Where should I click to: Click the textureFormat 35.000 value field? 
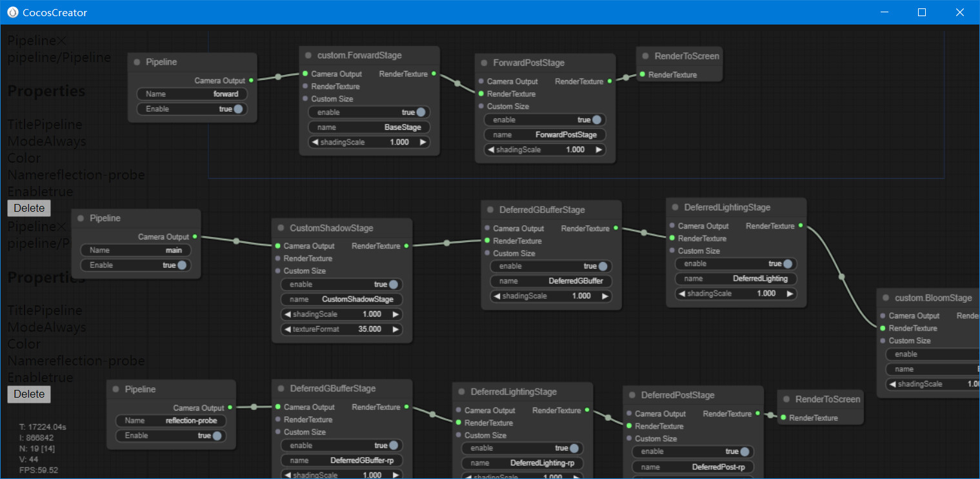tap(370, 329)
